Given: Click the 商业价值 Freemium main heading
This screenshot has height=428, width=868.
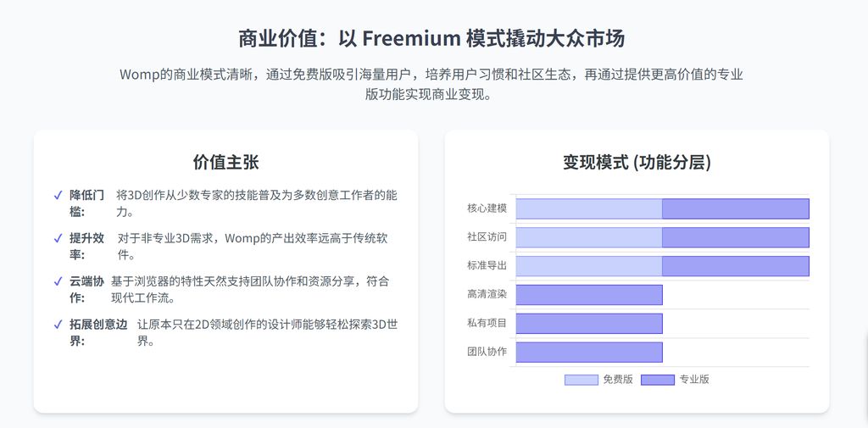Looking at the screenshot, I should pos(433,38).
